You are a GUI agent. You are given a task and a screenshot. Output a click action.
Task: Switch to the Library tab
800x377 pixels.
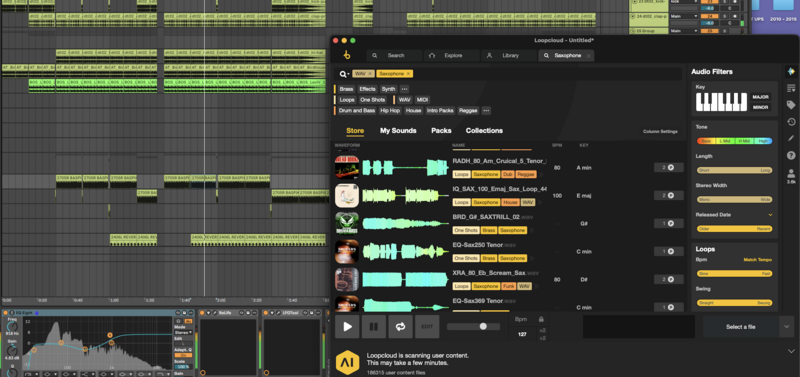[x=509, y=56]
